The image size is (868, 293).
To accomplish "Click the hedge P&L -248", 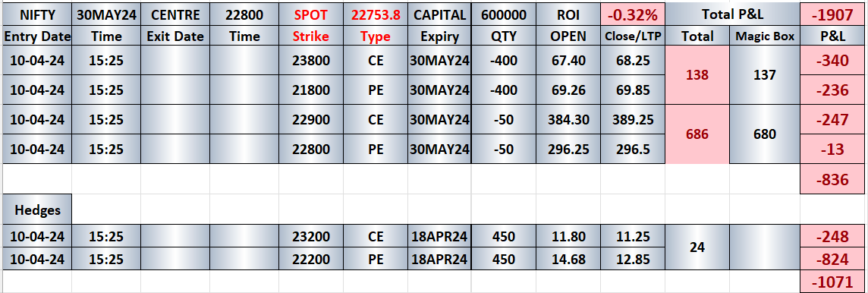I will pyautogui.click(x=832, y=237).
